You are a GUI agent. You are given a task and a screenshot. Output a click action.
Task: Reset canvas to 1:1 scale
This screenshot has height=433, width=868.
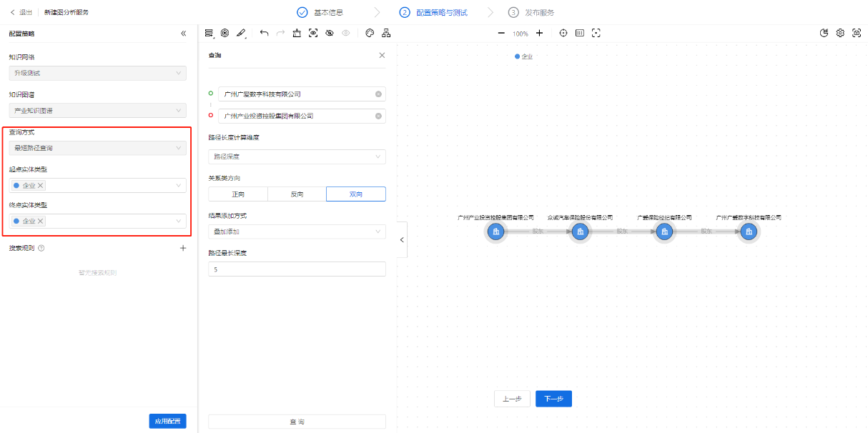click(x=580, y=33)
